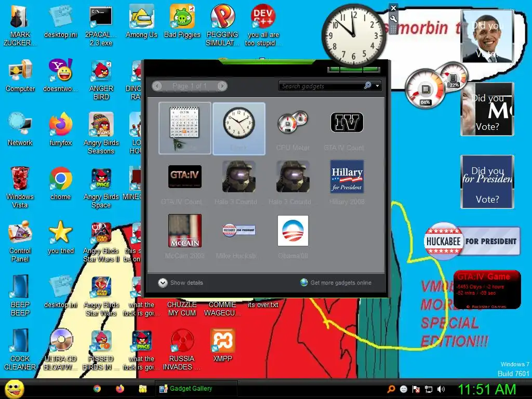Pick the GTA IV Count gadget with IV logo

[x=347, y=128]
